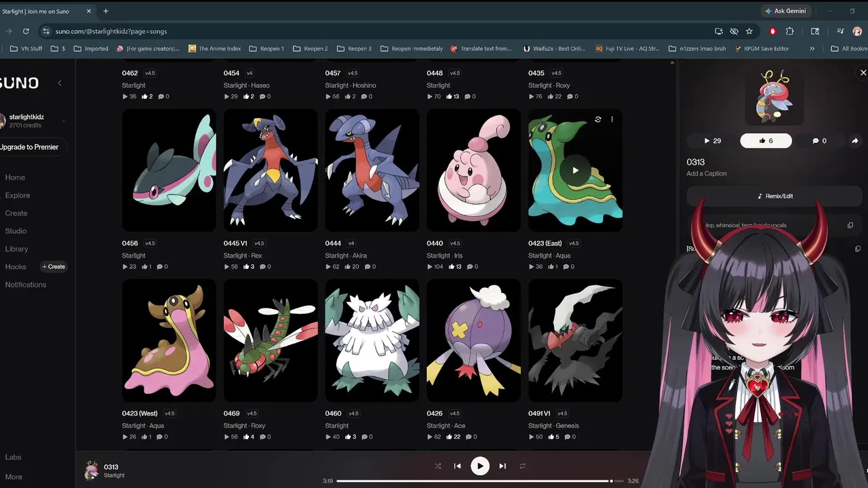Open the Reopen 1 bookmarks folder
The width and height of the screenshot is (868, 488).
point(267,49)
